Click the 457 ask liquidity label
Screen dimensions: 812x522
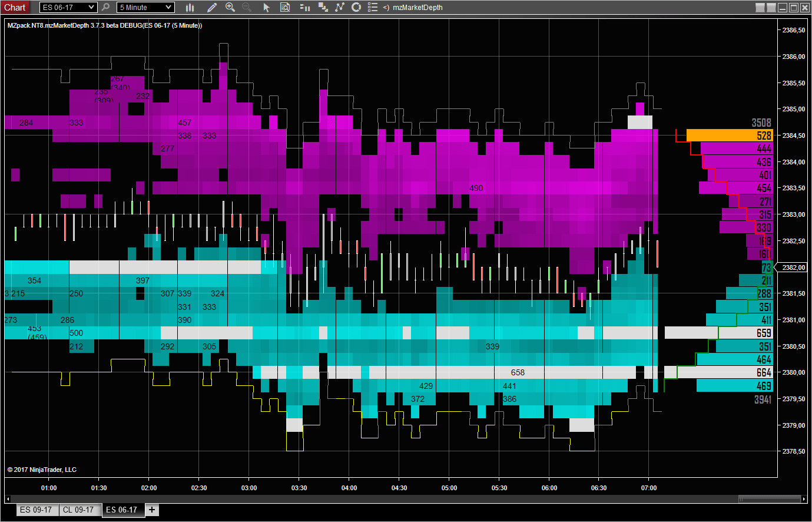[x=184, y=123]
